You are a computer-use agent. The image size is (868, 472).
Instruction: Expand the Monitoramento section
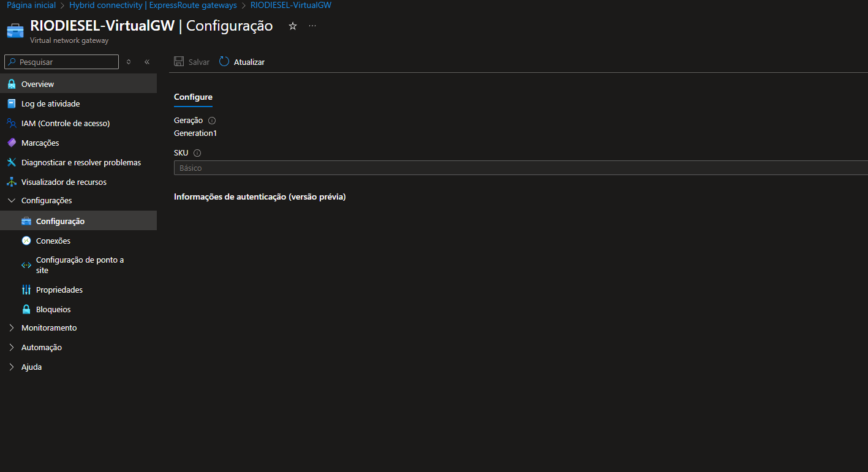[10, 328]
